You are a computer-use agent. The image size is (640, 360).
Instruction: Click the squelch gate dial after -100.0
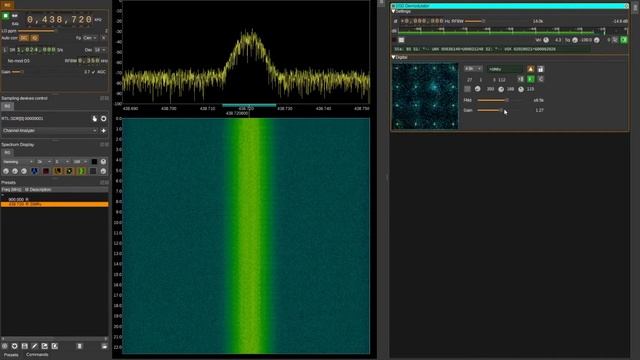pyautogui.click(x=597, y=40)
